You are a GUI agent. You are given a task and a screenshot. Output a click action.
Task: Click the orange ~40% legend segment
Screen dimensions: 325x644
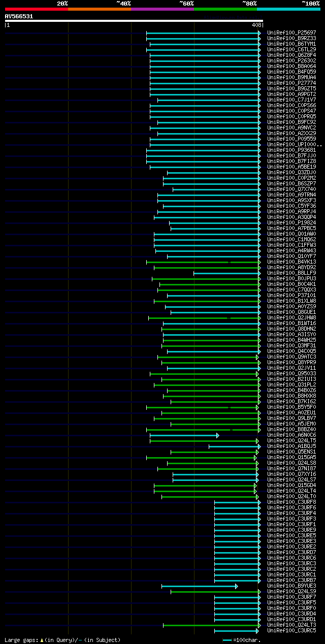coord(100,9)
